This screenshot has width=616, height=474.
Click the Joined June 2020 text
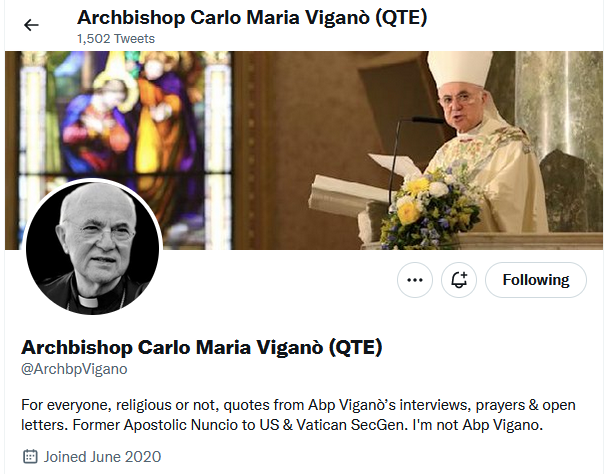click(x=97, y=457)
